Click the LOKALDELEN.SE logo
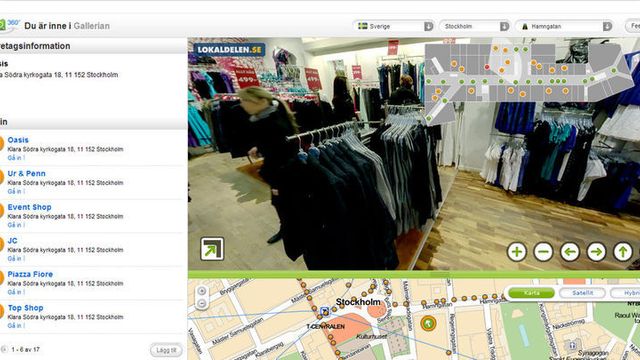 point(229,50)
